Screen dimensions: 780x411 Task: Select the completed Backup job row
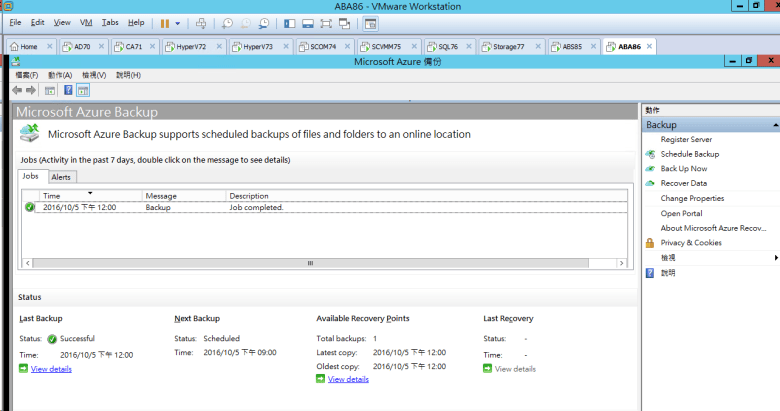[200, 208]
